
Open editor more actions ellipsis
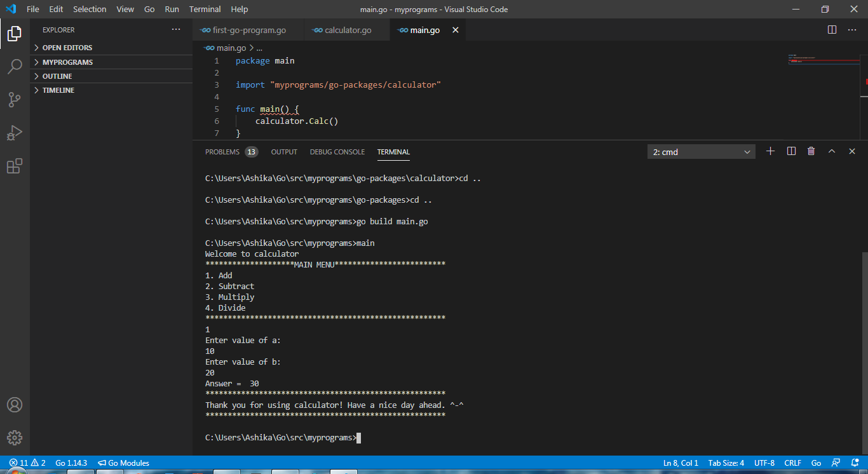coord(852,30)
